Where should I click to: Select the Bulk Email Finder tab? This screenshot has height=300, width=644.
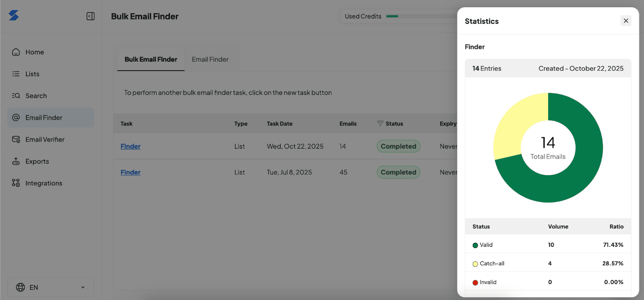coord(151,59)
